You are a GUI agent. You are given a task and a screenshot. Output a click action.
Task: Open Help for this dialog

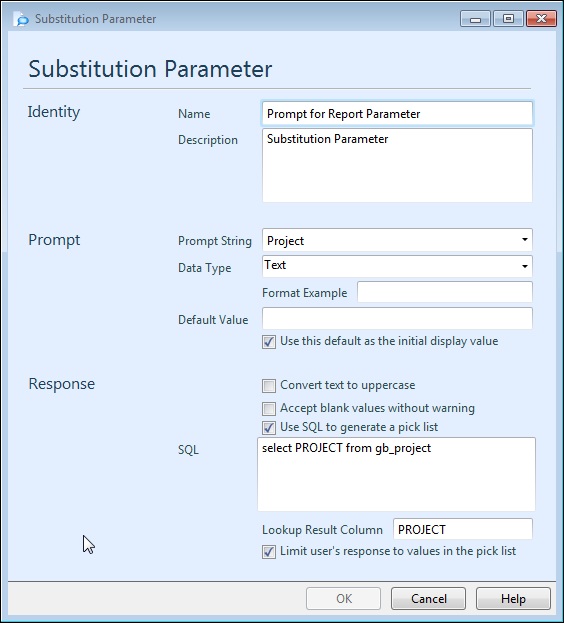click(513, 598)
